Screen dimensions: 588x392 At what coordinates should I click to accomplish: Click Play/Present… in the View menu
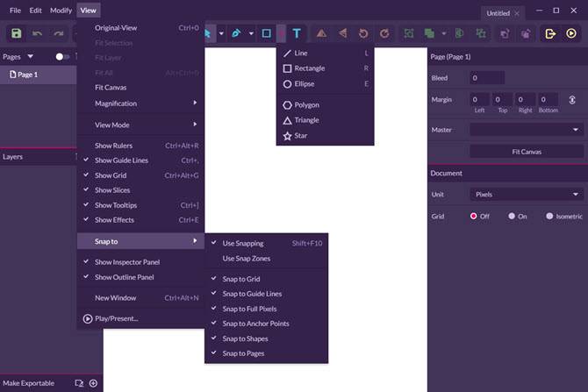(140, 318)
